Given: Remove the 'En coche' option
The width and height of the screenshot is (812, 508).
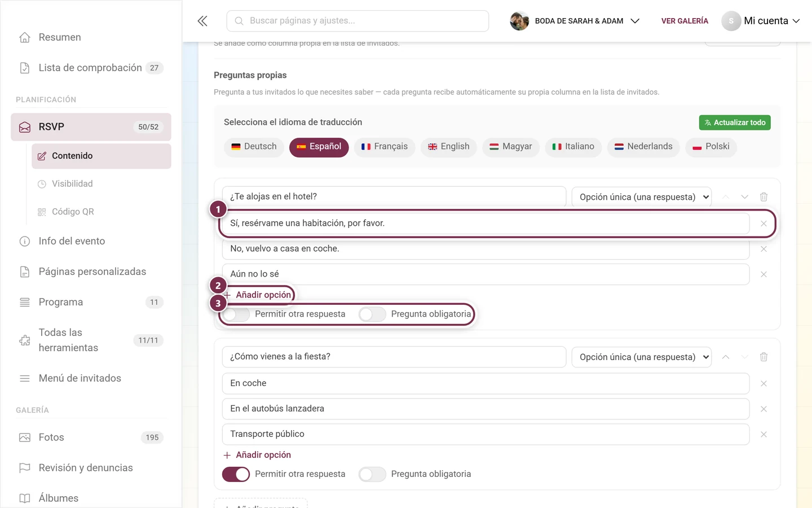Looking at the screenshot, I should pyautogui.click(x=764, y=384).
